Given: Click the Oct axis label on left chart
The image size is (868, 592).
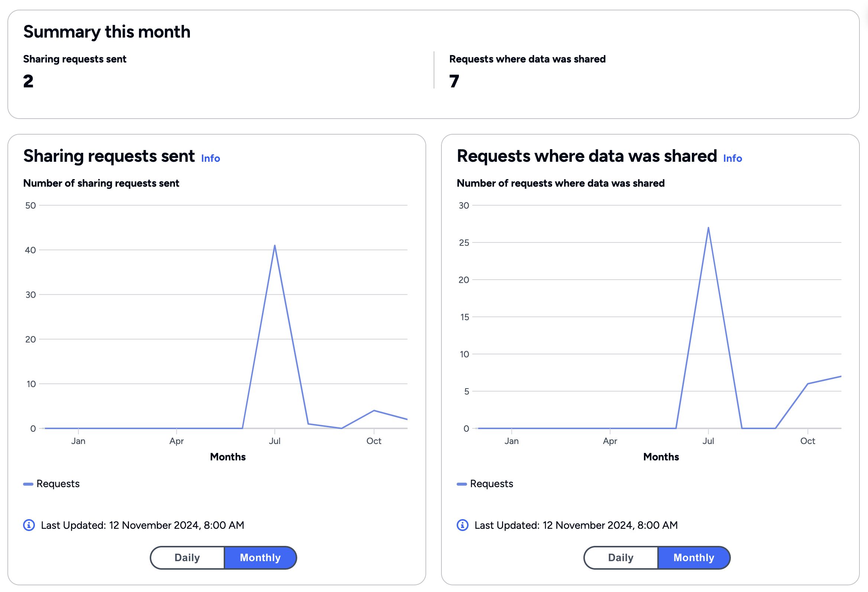Looking at the screenshot, I should pos(374,441).
